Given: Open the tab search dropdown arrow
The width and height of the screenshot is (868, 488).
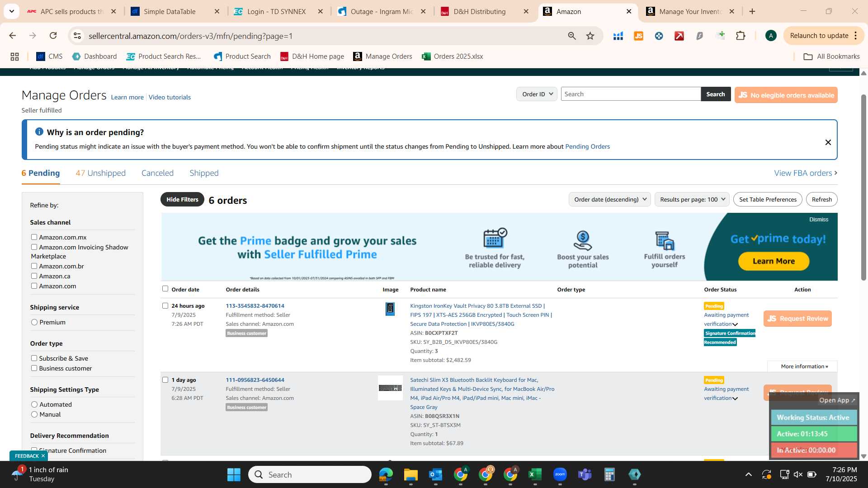Looking at the screenshot, I should (11, 11).
